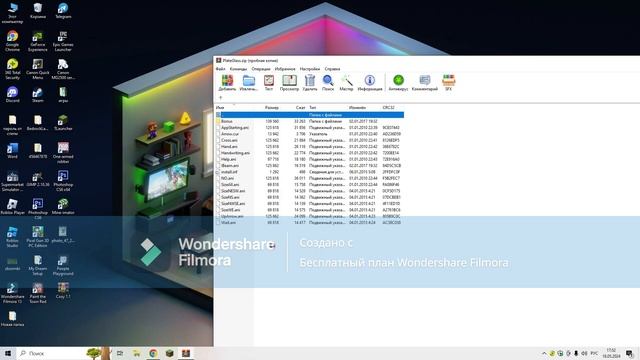Open the Команды menu
Viewport: 640px width, 360px height.
coord(238,69)
